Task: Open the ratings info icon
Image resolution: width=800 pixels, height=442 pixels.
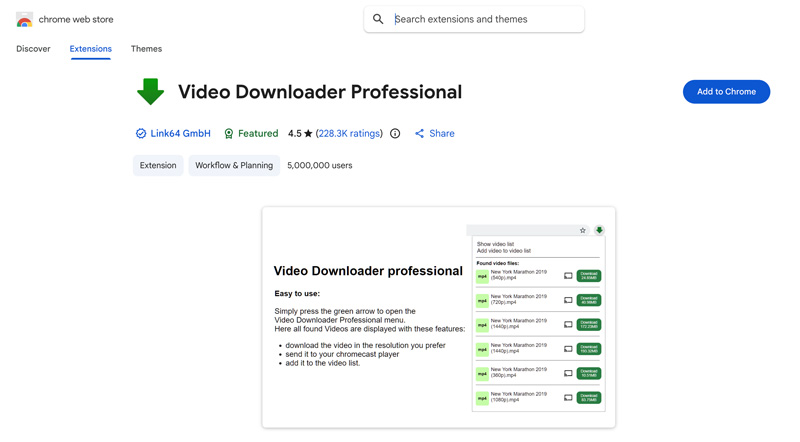Action: [395, 134]
